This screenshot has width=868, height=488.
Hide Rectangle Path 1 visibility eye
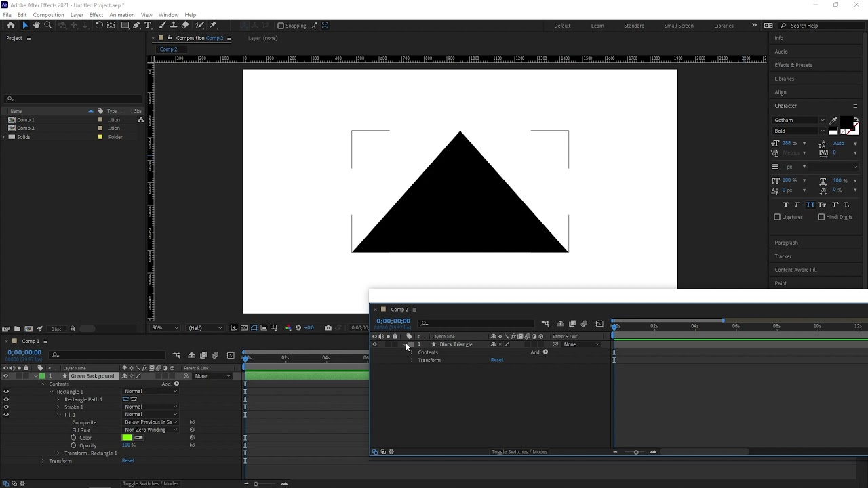[6, 399]
